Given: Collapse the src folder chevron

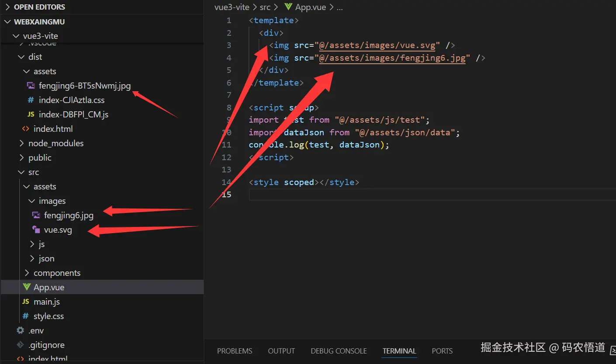Looking at the screenshot, I should pos(21,172).
